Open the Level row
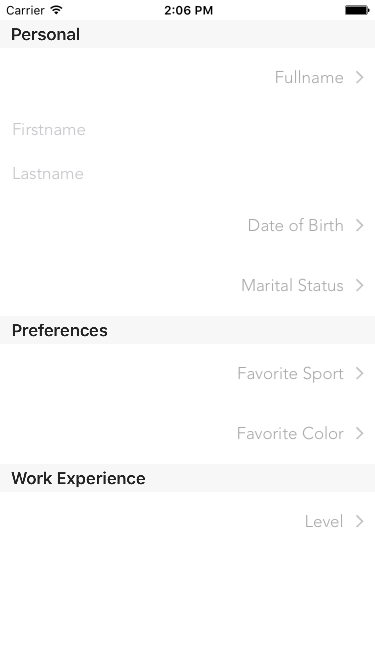 coord(188,522)
